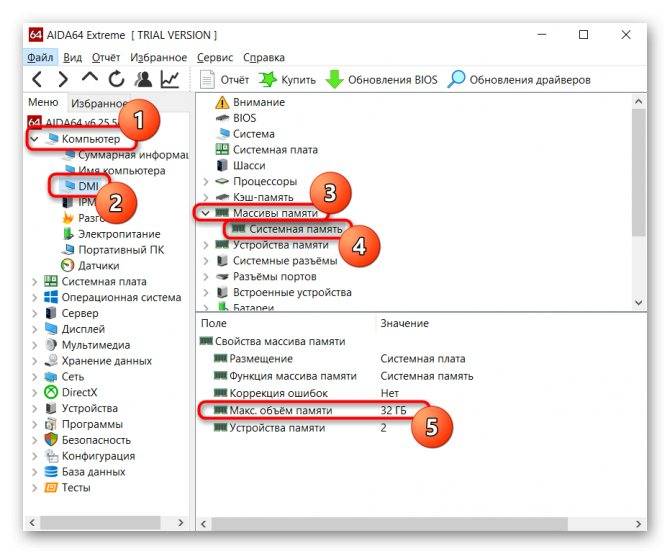This screenshot has height=554, width=670.
Task: Click the Программы icon
Action: [51, 424]
